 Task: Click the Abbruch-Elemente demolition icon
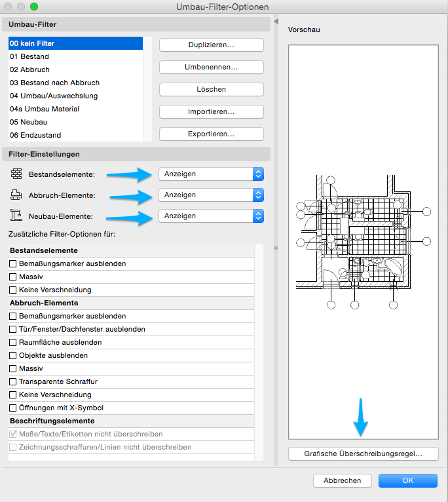(16, 195)
